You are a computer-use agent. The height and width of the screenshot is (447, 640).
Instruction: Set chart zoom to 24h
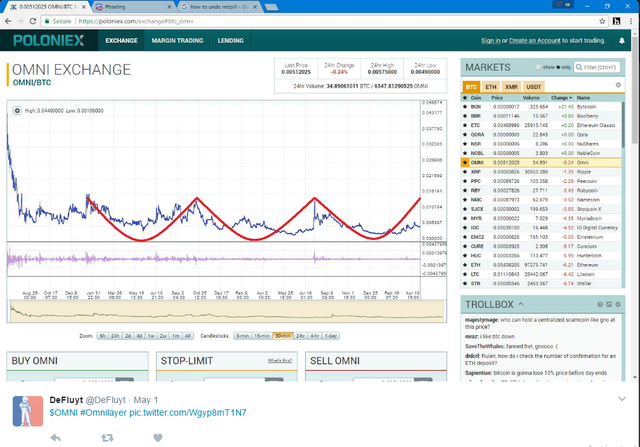coord(115,336)
